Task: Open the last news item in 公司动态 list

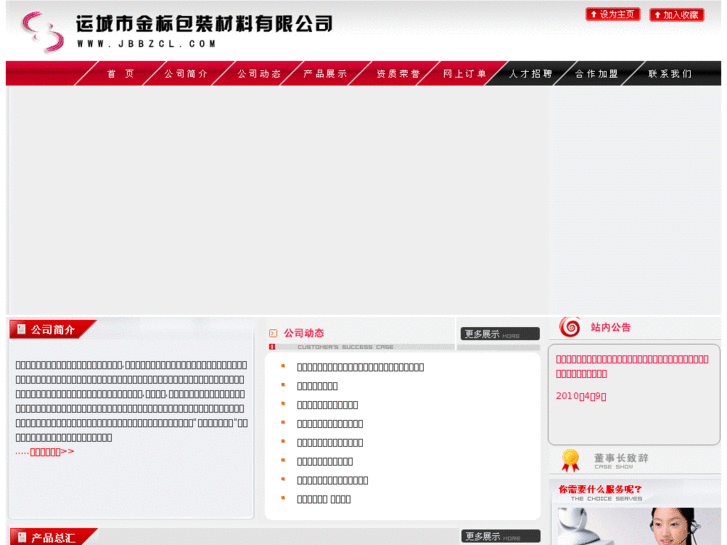Action: pos(324,500)
